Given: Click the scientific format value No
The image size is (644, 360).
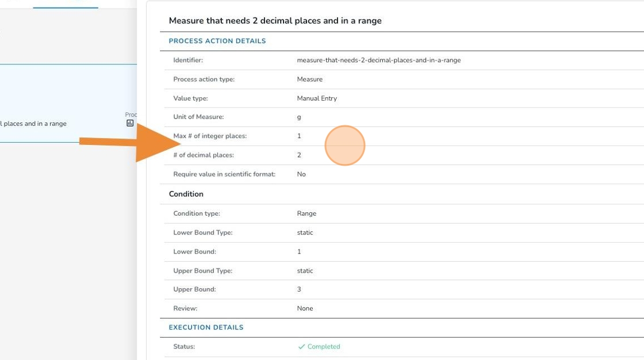Looking at the screenshot, I should click(x=301, y=174).
